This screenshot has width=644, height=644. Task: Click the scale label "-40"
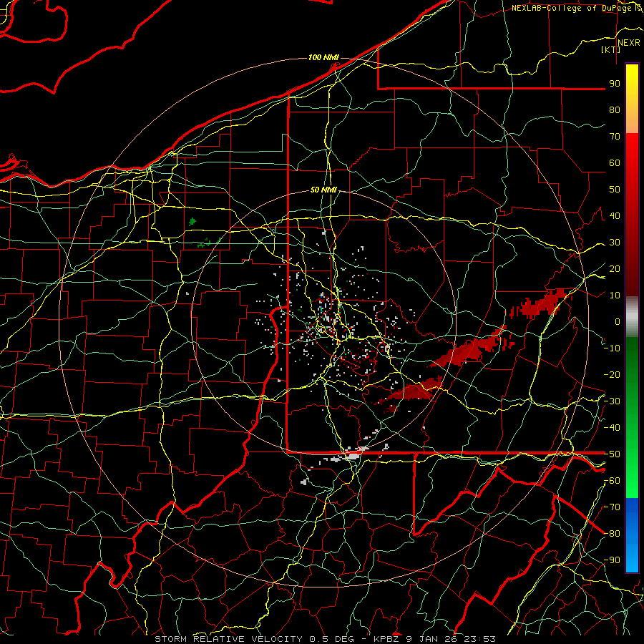[612, 428]
